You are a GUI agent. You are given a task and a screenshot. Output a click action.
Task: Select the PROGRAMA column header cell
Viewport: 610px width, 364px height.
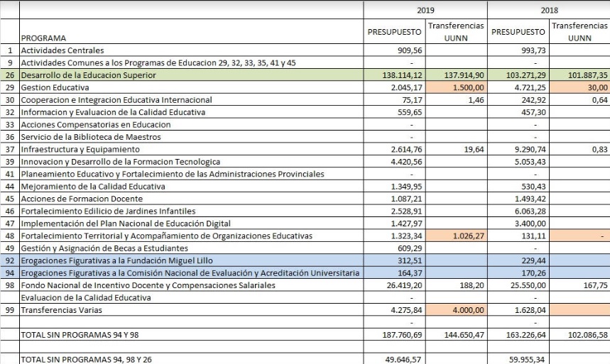tap(44, 38)
